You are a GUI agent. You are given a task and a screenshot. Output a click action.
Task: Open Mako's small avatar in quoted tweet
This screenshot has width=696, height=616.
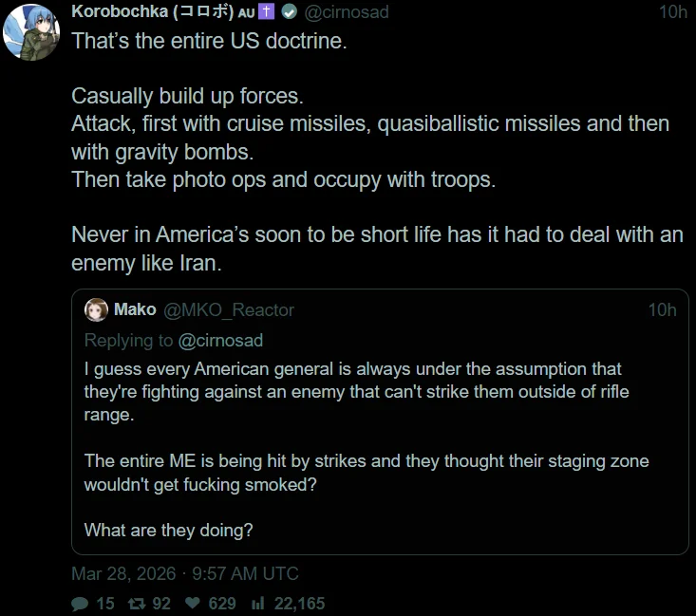coord(96,309)
